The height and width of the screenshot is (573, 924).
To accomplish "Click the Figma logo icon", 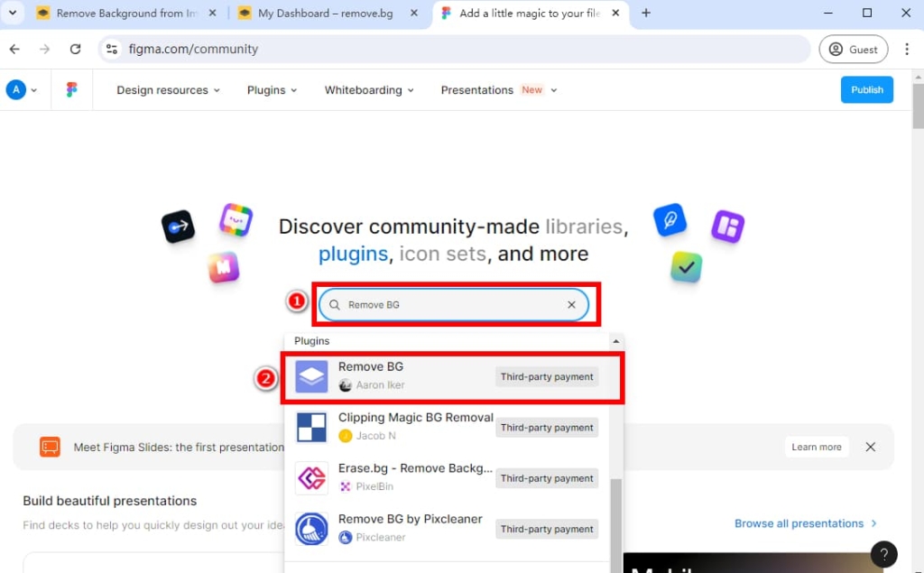I will click(x=72, y=90).
